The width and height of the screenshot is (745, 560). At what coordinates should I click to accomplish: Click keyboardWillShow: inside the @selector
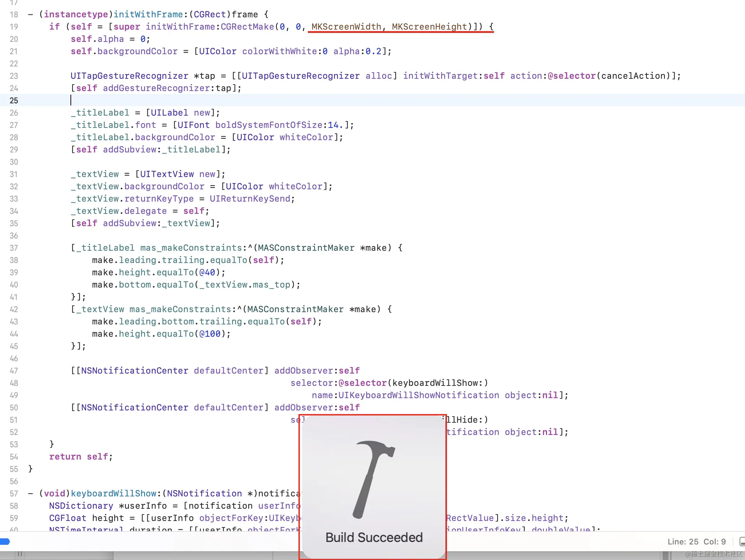click(438, 383)
